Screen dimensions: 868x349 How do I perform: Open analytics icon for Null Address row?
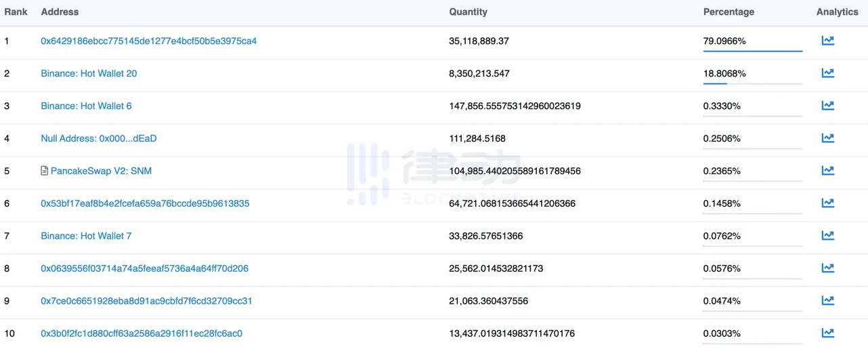pos(827,138)
